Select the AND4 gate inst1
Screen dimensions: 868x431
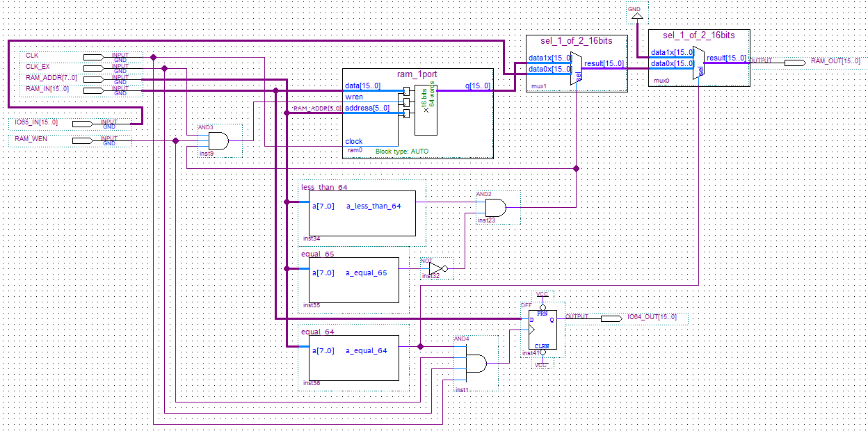coord(476,363)
